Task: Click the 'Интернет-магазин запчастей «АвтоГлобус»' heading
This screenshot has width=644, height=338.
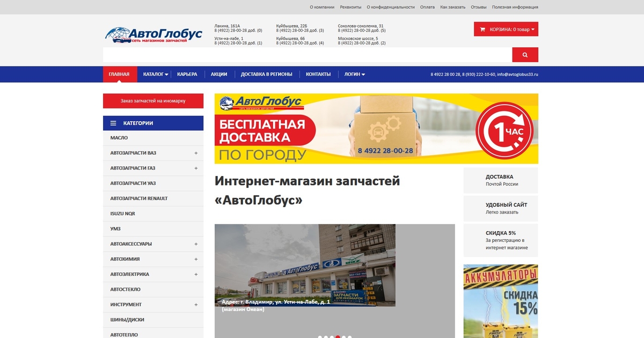Action: 308,190
